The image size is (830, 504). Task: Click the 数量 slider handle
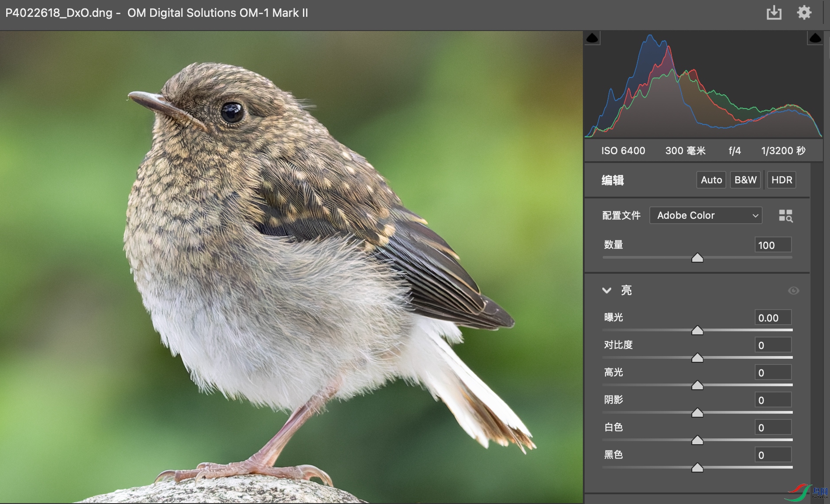pos(697,258)
